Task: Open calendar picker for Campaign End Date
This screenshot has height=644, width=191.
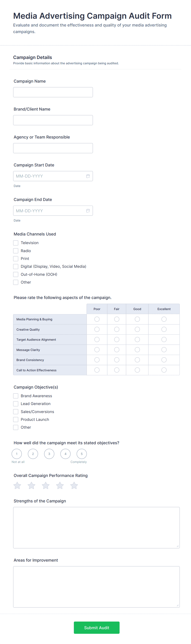Action: (x=88, y=211)
